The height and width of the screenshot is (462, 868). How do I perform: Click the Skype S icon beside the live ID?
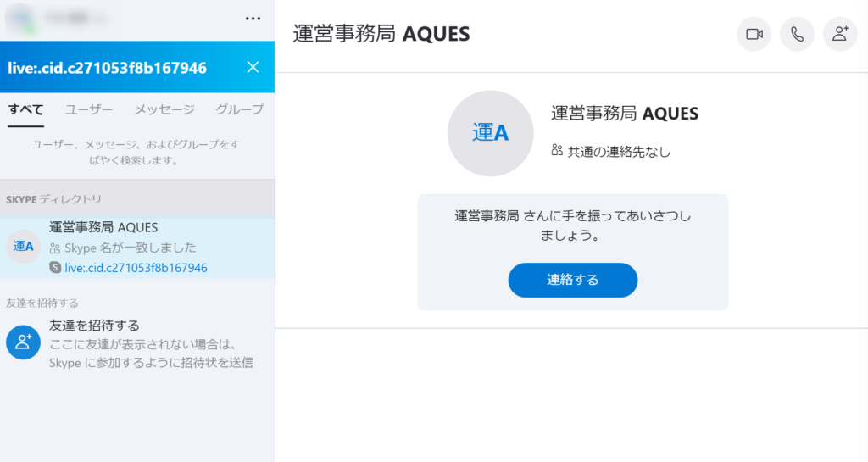55,268
